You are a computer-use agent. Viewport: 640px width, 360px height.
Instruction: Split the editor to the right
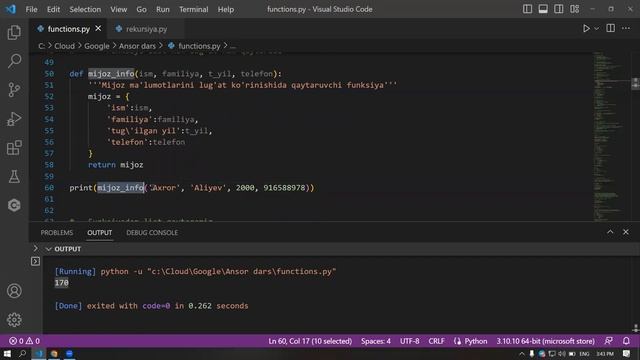(611, 28)
